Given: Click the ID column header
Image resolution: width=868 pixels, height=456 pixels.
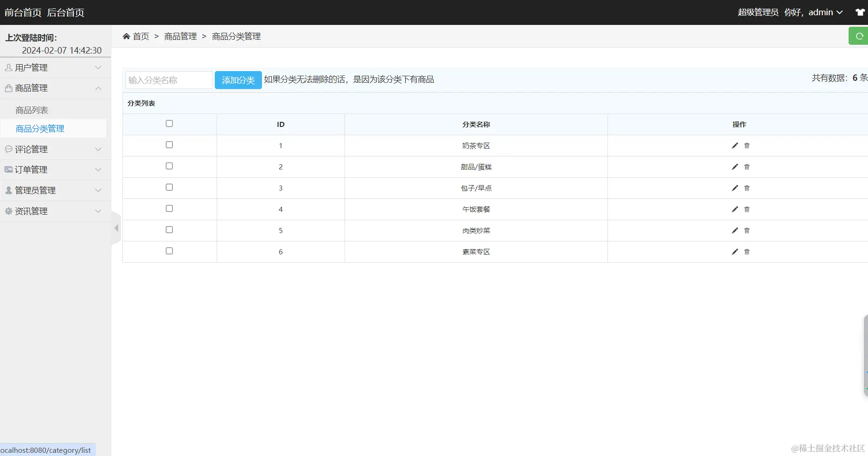Looking at the screenshot, I should coord(281,125).
